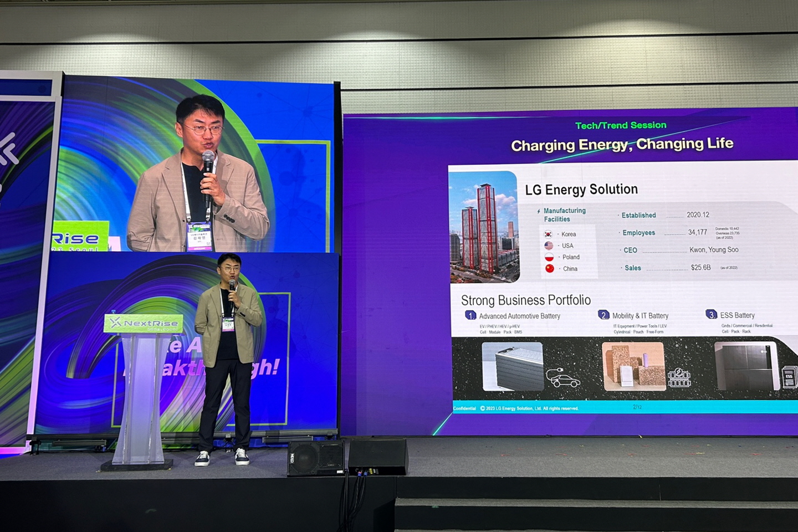This screenshot has height=532, width=798.
Task: Click the "Advanced Automotive Battery" label
Action: pos(520,316)
